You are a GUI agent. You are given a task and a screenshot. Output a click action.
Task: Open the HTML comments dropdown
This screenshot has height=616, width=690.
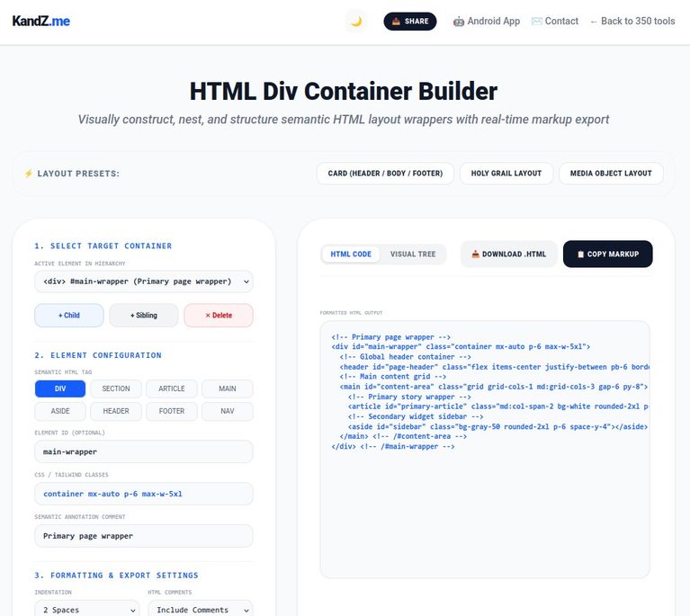coord(201,610)
